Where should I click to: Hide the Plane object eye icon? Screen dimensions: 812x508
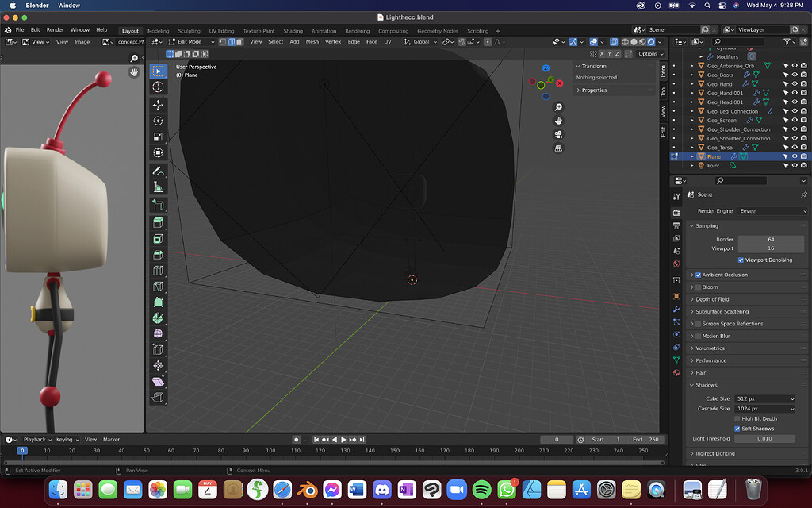795,156
